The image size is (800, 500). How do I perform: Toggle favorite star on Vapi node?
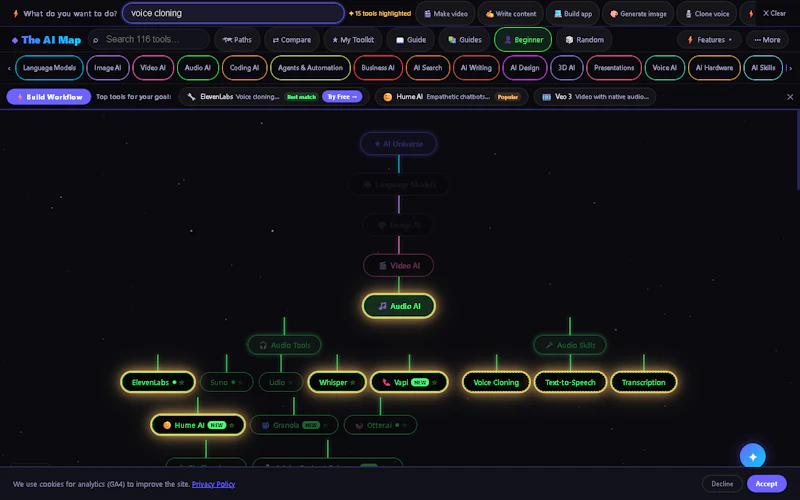click(435, 383)
